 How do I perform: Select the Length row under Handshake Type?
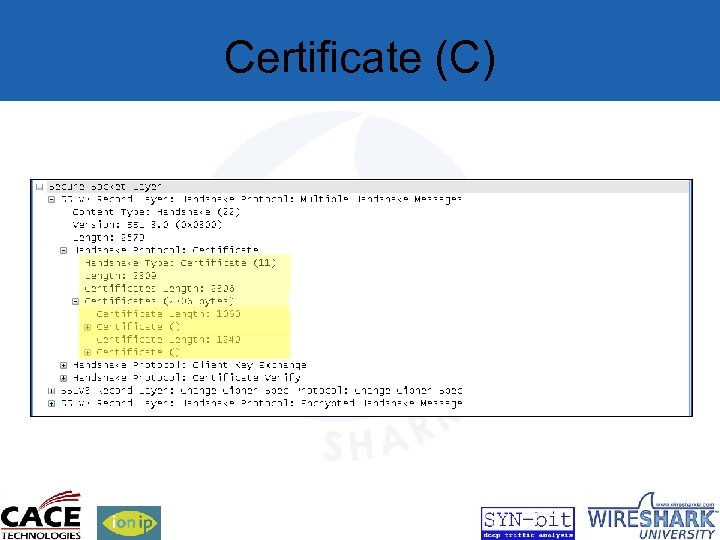(120, 276)
